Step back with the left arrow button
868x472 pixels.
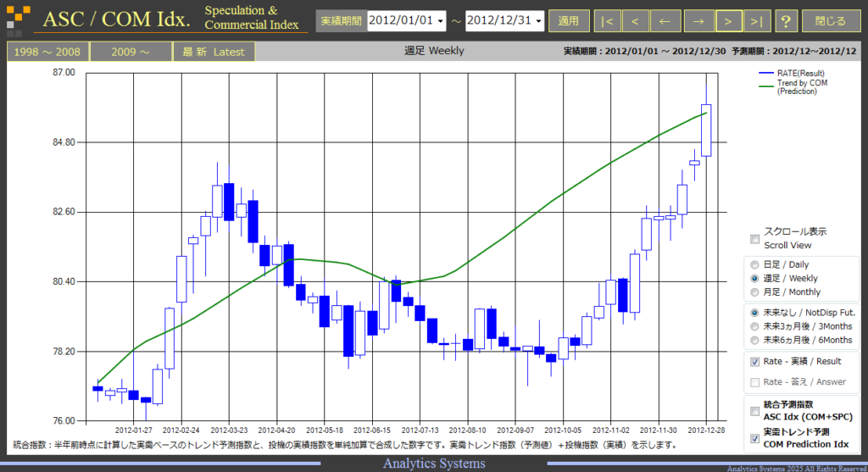click(x=665, y=21)
